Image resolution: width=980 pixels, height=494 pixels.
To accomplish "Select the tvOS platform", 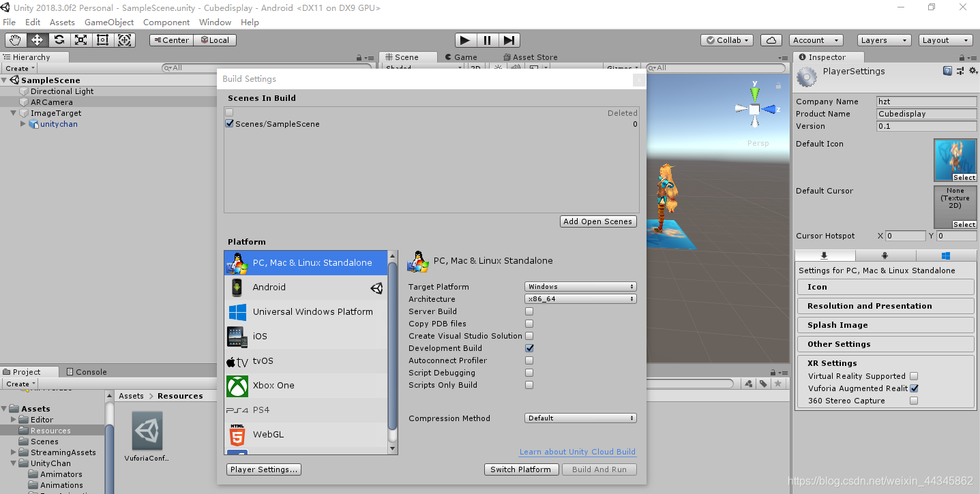I will [x=306, y=360].
